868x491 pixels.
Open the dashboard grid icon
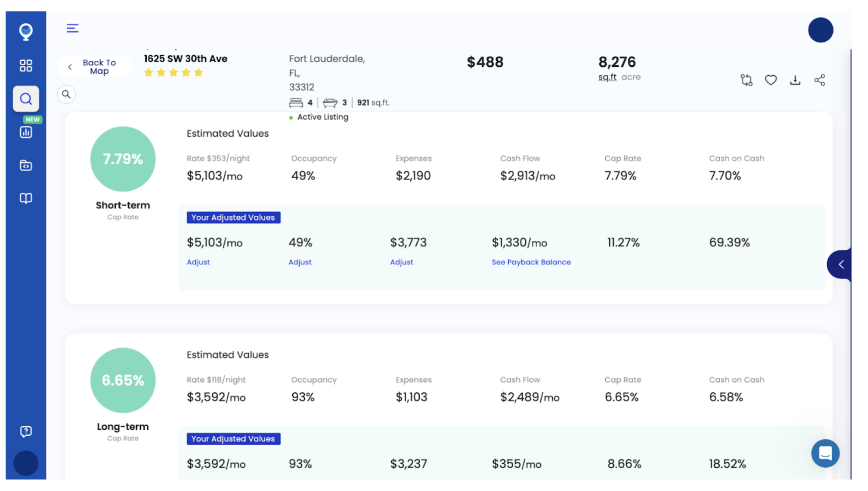tap(26, 65)
